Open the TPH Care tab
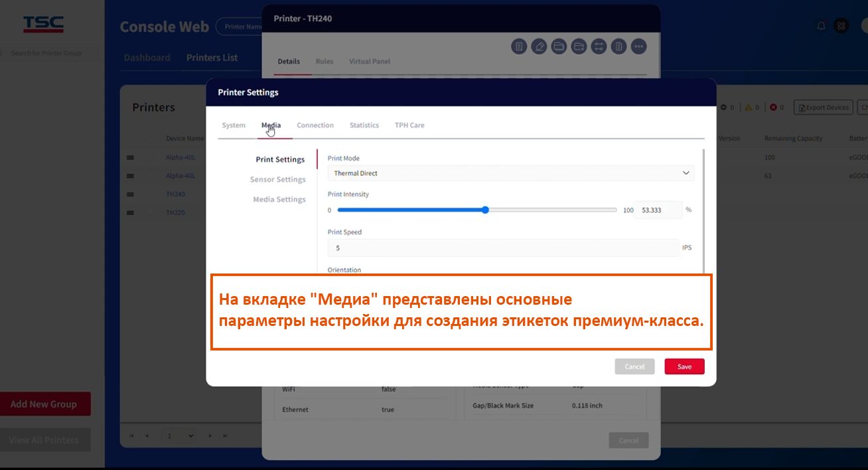 [409, 125]
